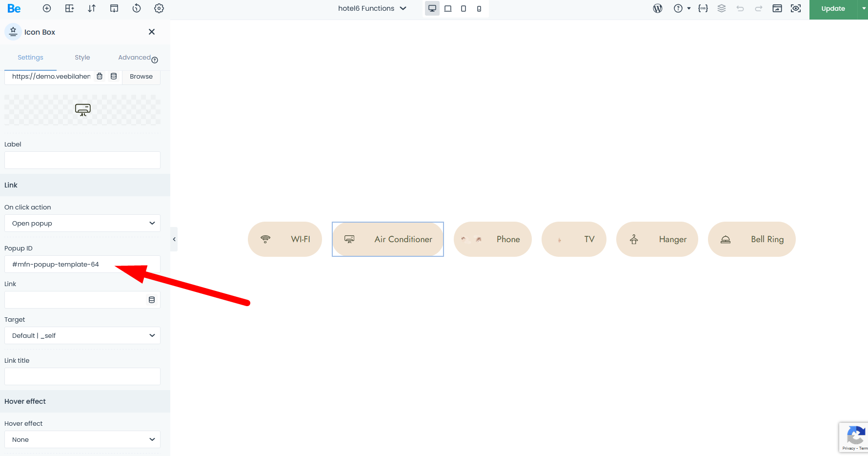Open the layers navigator icon
This screenshot has height=456, width=868.
click(x=722, y=8)
